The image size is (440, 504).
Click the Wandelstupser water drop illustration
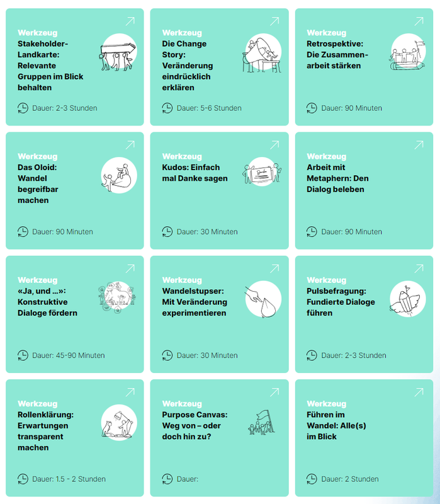(262, 299)
